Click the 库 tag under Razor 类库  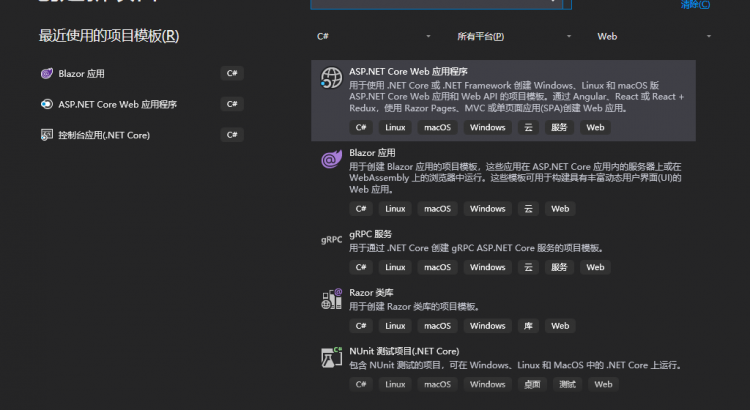(x=527, y=326)
